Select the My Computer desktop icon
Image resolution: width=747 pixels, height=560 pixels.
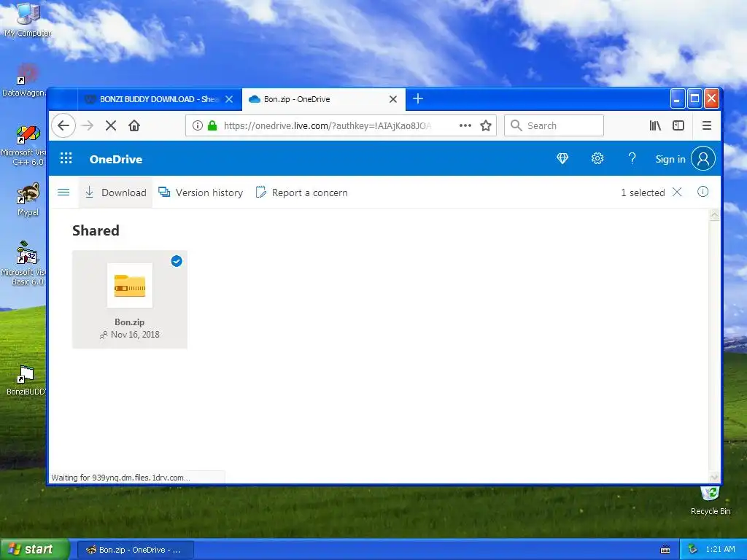28,20
